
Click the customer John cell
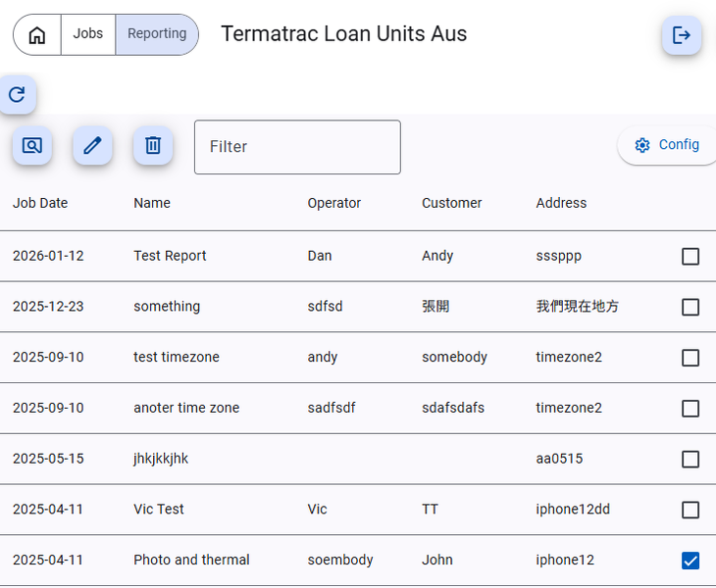coord(437,560)
